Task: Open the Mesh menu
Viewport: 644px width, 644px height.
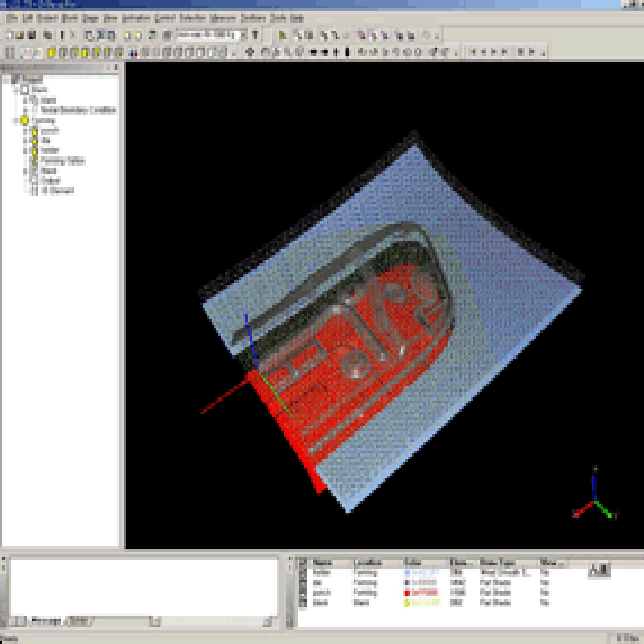Action: (68, 18)
